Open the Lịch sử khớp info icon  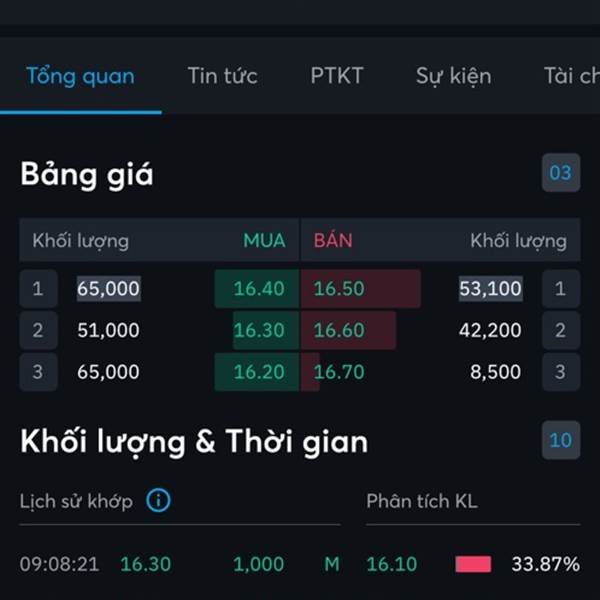coord(158,500)
